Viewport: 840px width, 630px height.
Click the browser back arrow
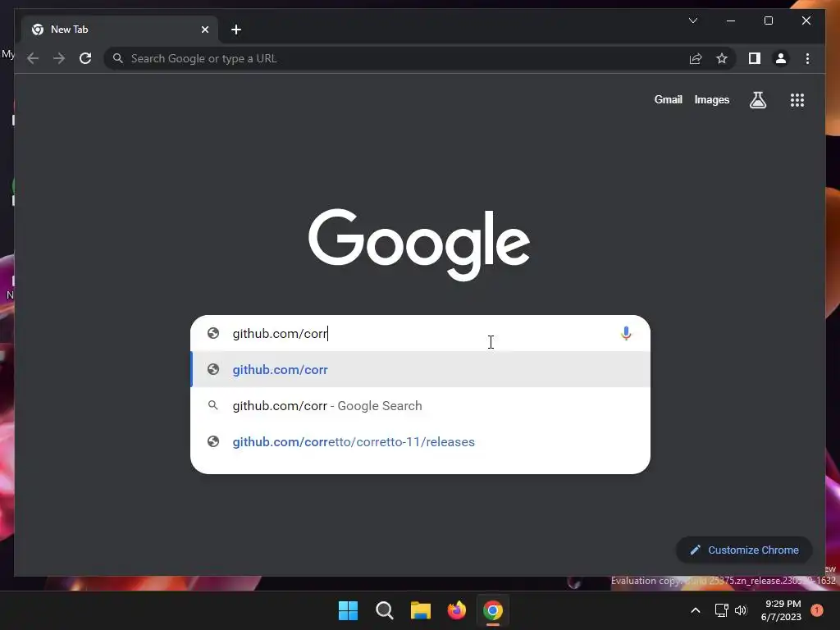(33, 58)
